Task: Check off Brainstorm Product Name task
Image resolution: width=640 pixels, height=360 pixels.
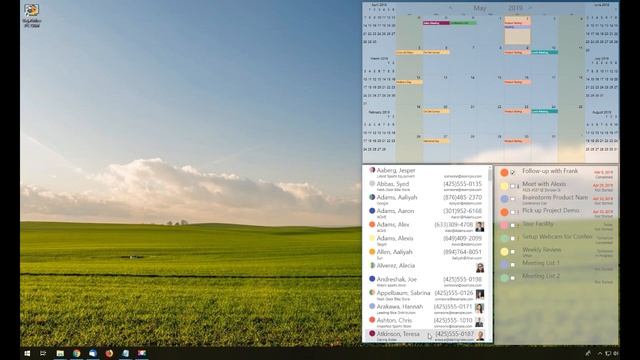Action: click(513, 199)
